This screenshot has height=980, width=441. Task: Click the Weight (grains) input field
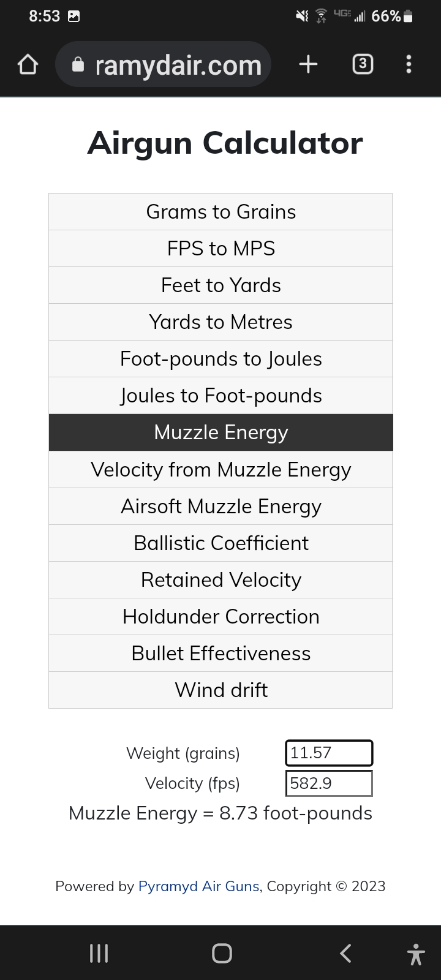click(x=329, y=753)
